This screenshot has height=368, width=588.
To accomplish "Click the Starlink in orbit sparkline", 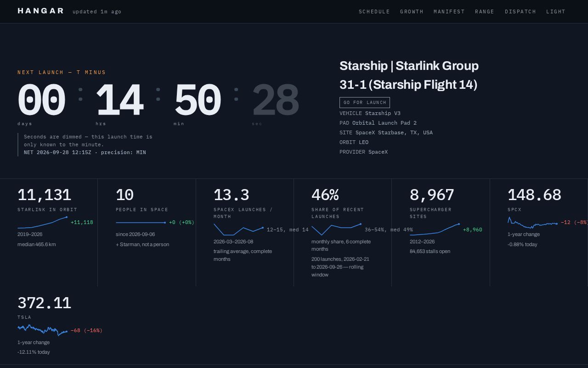I will pyautogui.click(x=42, y=223).
